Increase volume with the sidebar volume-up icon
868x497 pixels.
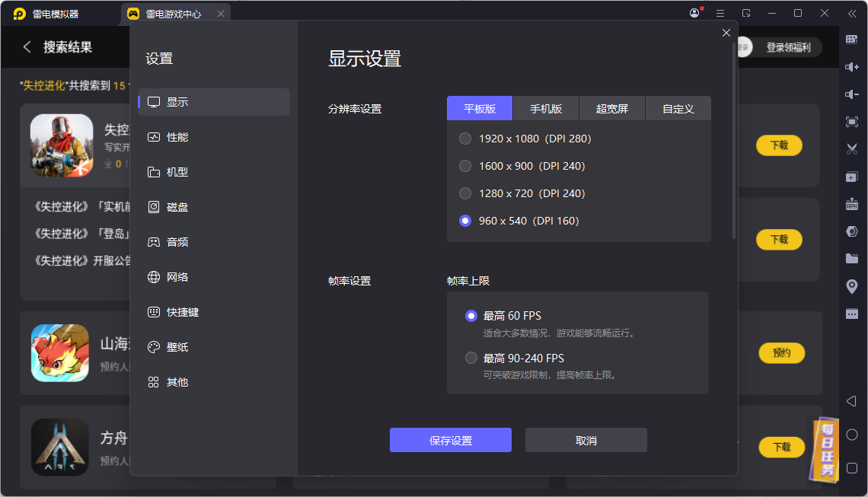852,67
